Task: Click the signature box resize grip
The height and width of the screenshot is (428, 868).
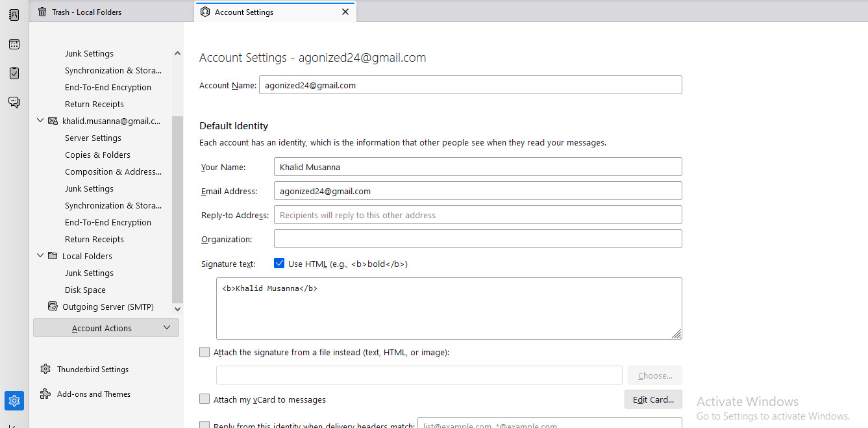Action: (676, 333)
